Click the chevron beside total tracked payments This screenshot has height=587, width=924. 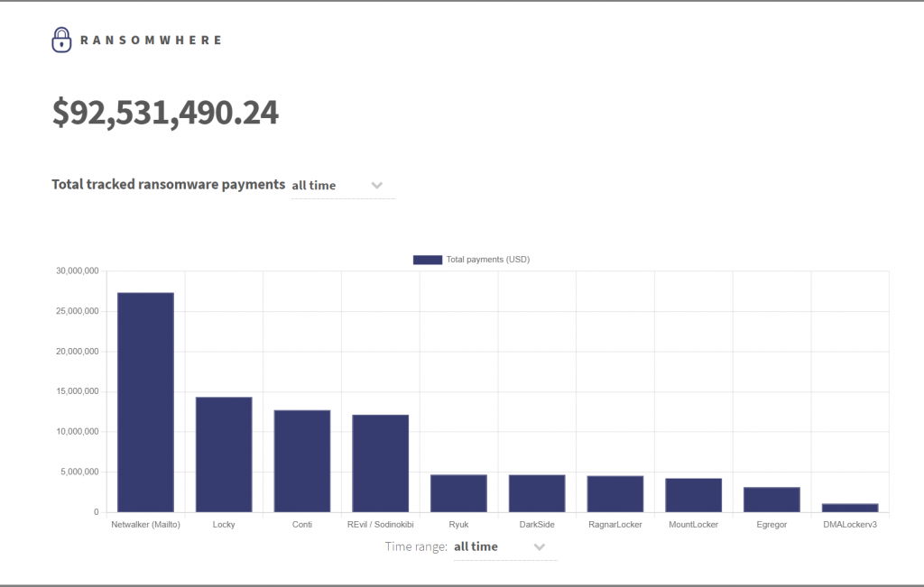[377, 186]
